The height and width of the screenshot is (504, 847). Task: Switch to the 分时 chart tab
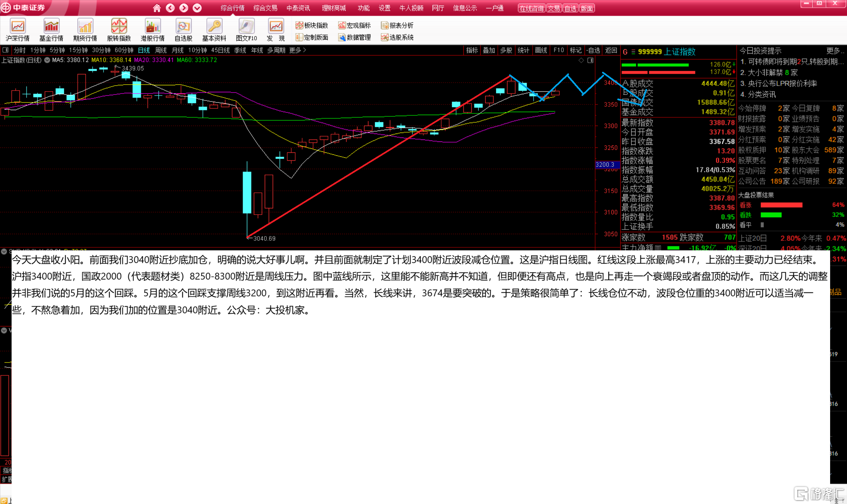tap(20, 50)
